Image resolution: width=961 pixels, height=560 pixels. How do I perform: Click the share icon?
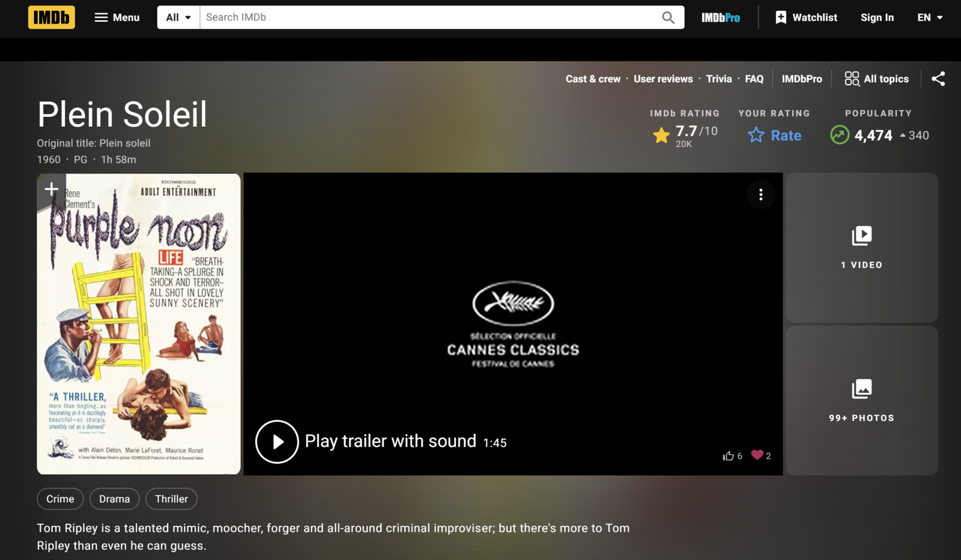(938, 79)
